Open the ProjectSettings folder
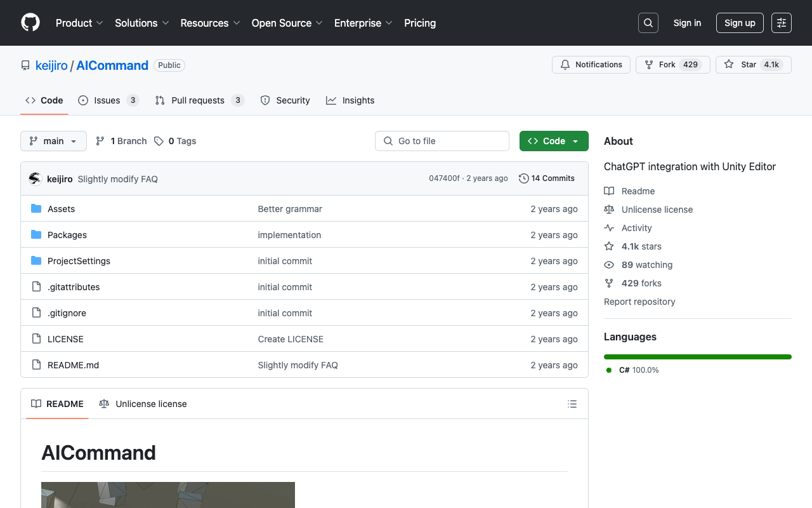The image size is (812, 508). 79,261
